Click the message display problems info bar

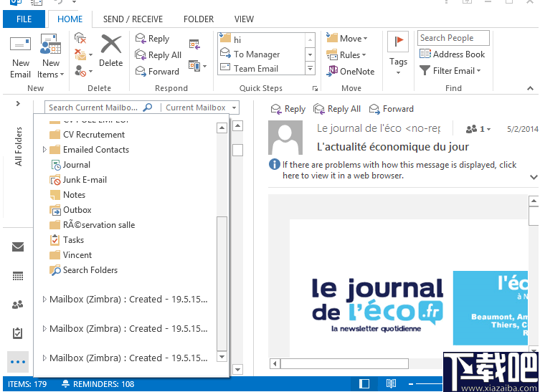click(392, 170)
